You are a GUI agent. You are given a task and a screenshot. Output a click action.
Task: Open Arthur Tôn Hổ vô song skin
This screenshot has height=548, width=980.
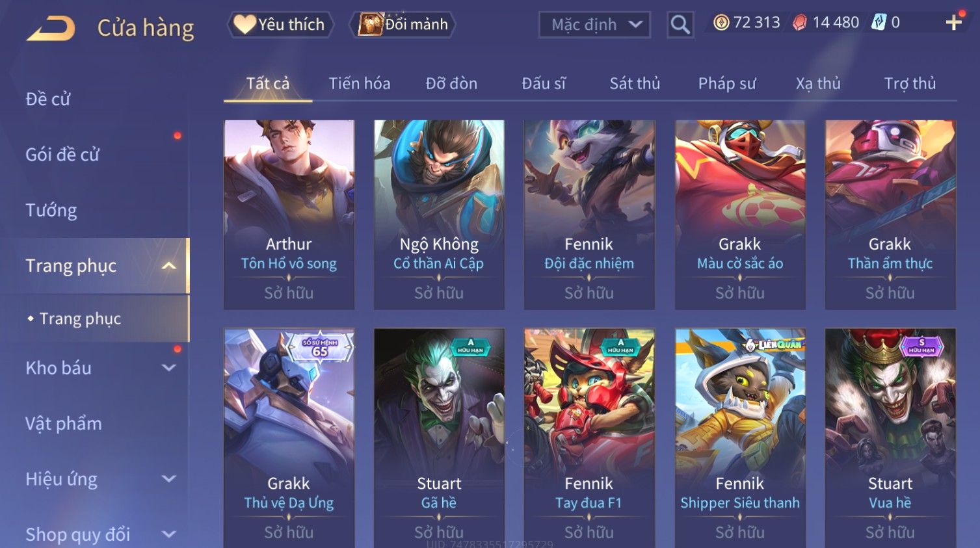tap(289, 215)
